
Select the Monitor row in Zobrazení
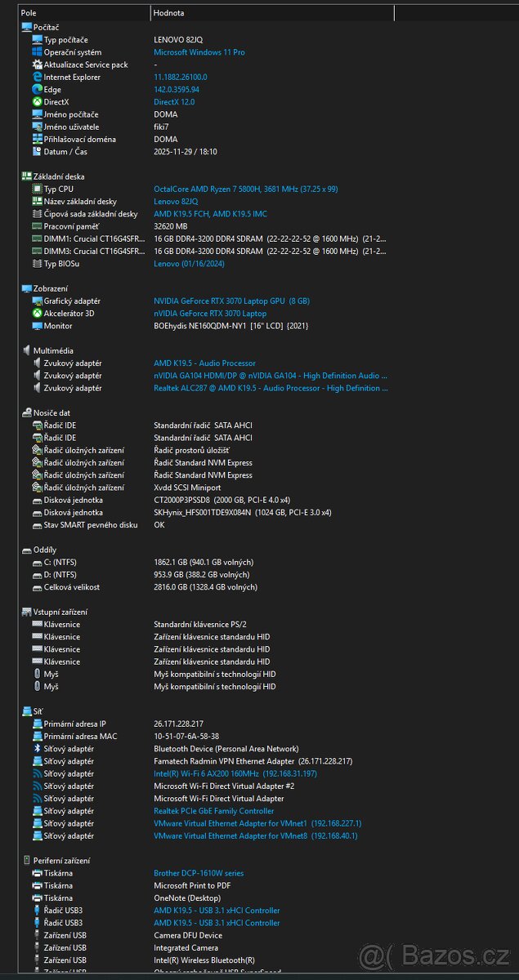coord(57,326)
